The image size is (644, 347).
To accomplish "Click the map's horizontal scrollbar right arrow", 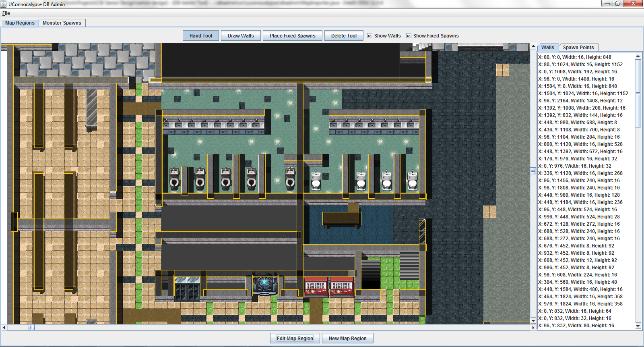I will 533,327.
